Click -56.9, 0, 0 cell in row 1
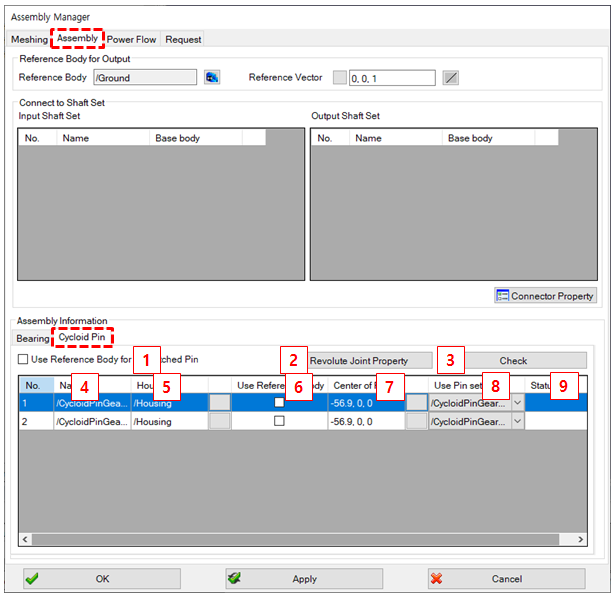The image size is (612, 594). pos(366,403)
